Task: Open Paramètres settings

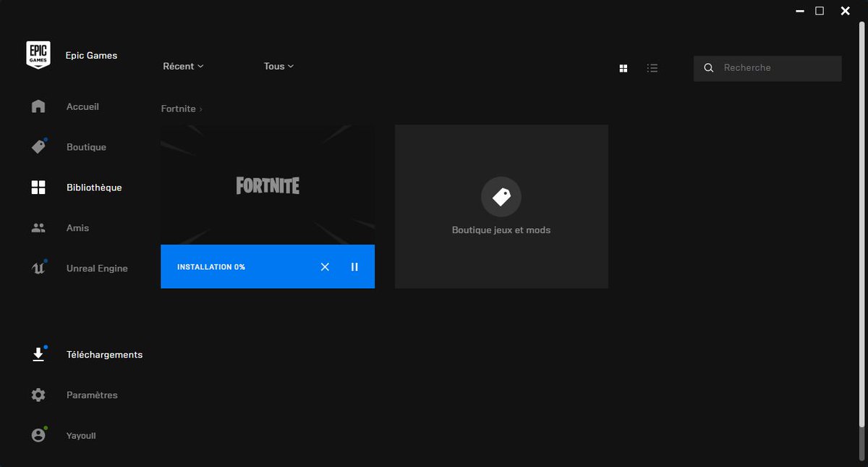Action: click(92, 395)
